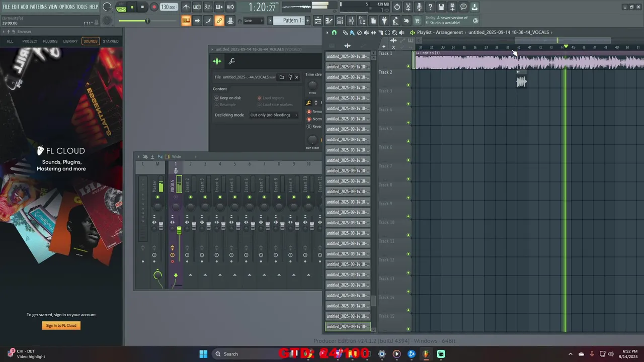Click the one-click recording microphone icon
This screenshot has width=644, height=362.
419,7
